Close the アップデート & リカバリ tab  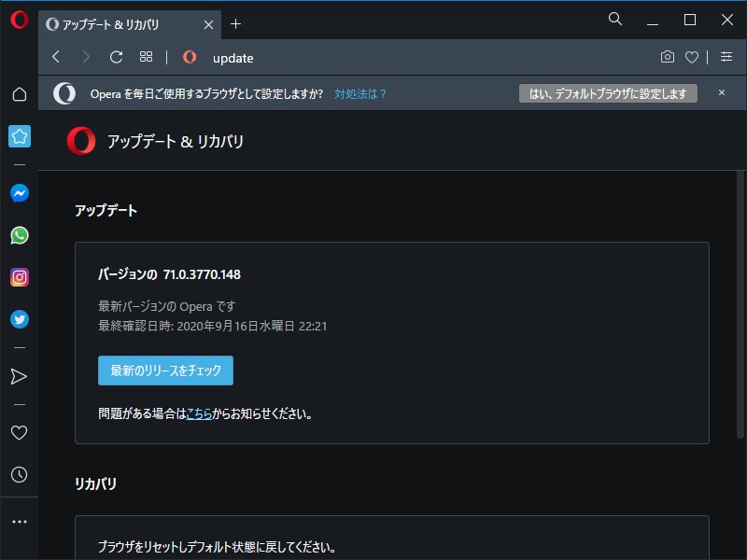tap(208, 25)
